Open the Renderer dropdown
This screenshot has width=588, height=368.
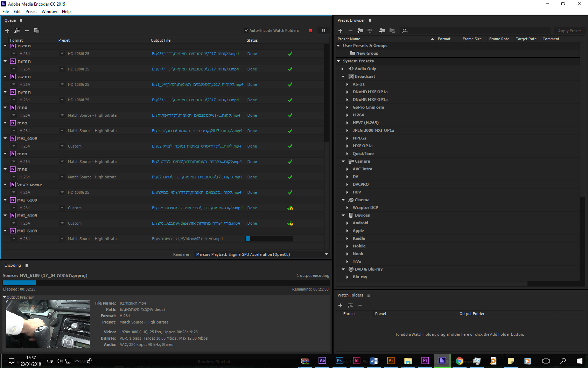[x=262, y=254]
